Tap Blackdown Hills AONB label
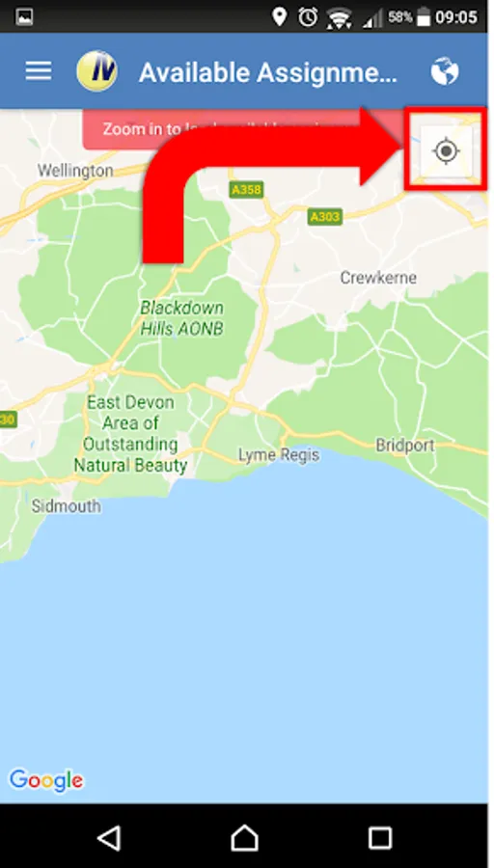 [181, 318]
